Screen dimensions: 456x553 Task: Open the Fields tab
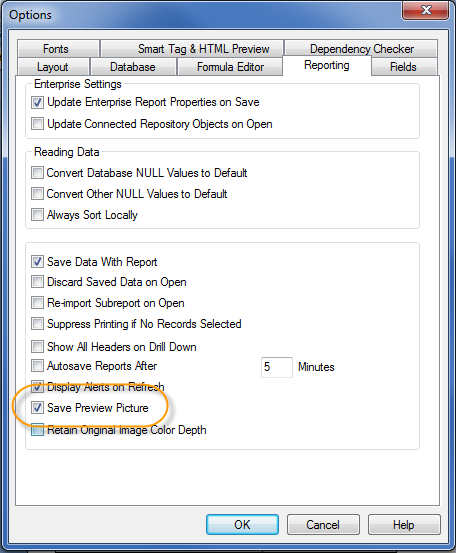pos(404,67)
